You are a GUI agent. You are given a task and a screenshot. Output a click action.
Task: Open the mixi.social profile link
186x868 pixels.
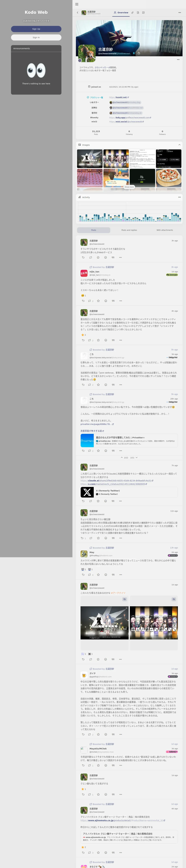coord(126,122)
